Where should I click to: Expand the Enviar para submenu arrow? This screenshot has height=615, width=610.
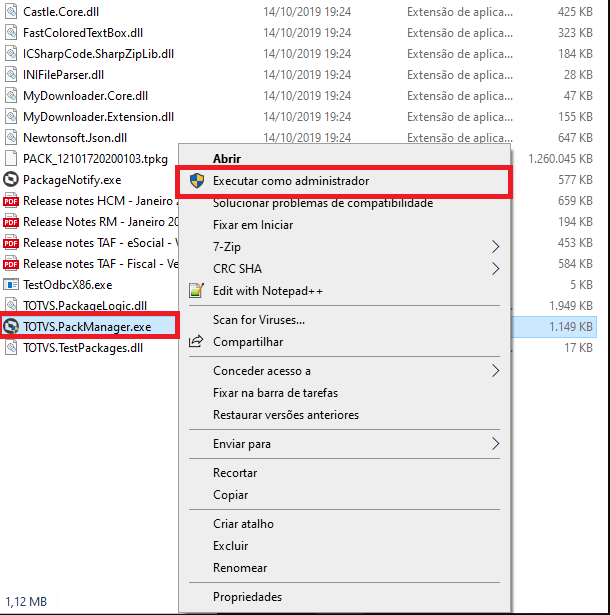(x=495, y=444)
